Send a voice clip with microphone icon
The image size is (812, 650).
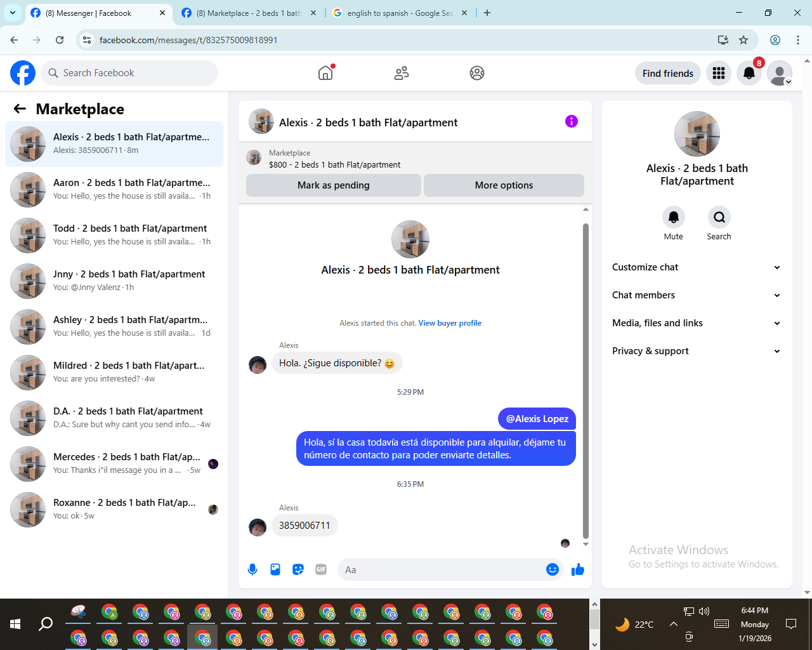(x=252, y=569)
